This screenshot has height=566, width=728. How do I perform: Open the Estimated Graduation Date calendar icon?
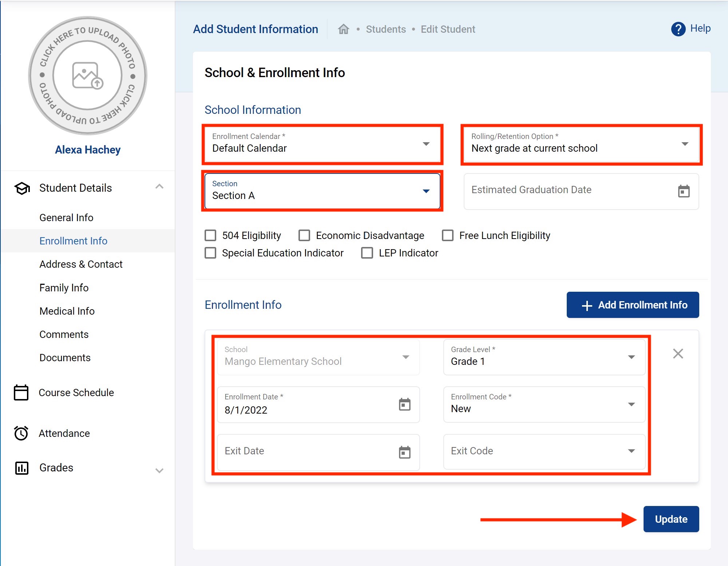tap(684, 191)
